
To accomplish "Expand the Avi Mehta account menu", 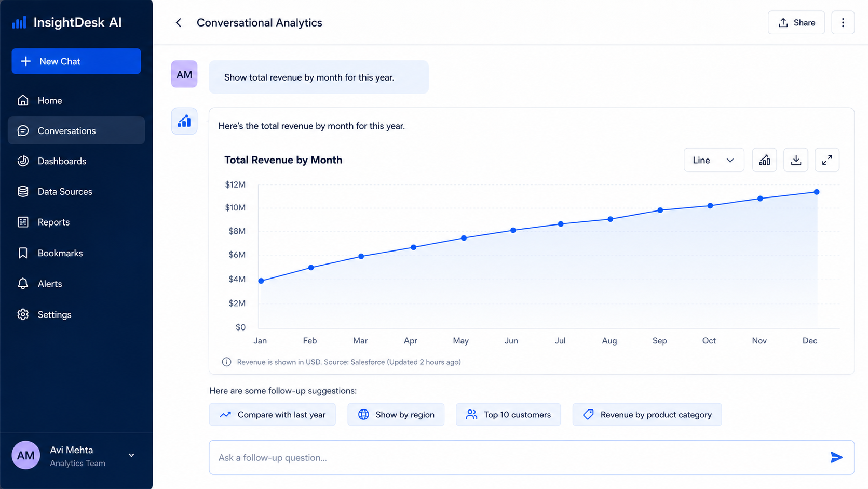I will click(x=131, y=455).
